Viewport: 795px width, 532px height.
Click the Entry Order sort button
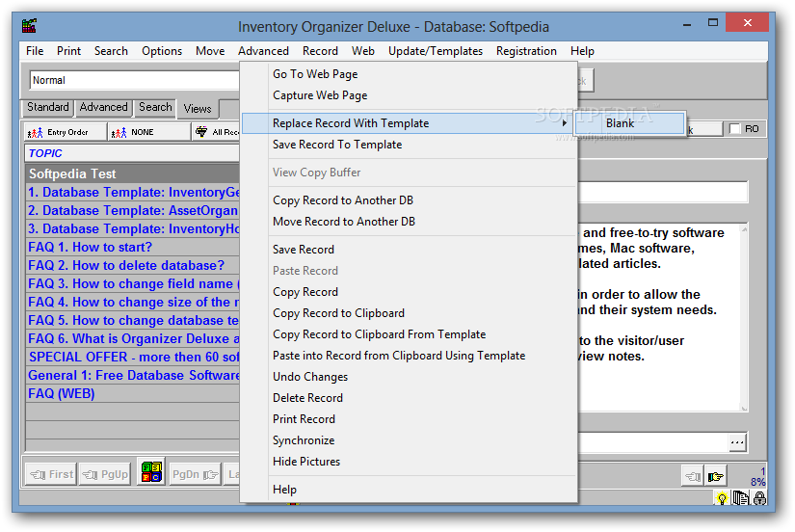coord(65,132)
